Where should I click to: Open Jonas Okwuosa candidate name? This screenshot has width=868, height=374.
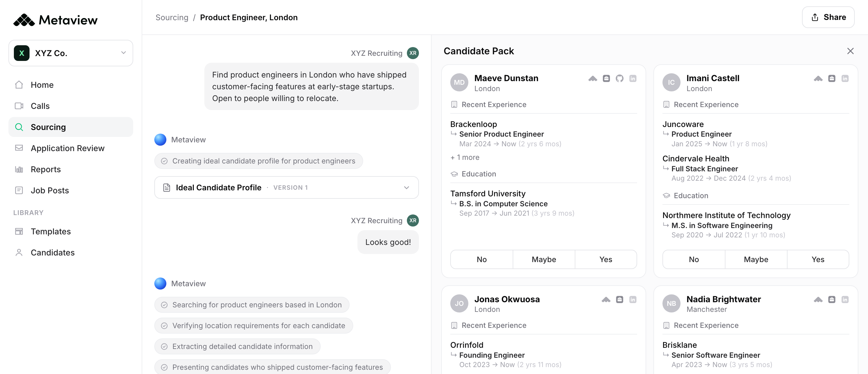click(x=507, y=299)
